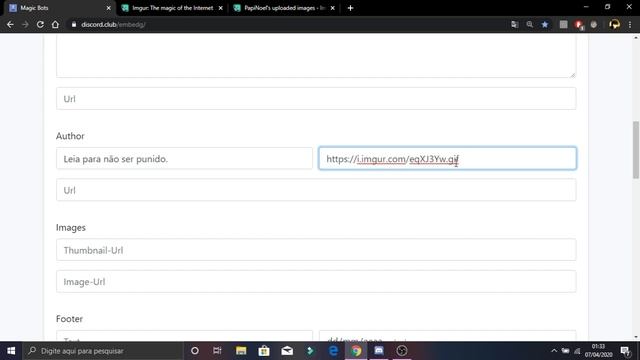Click the Image-Url input field
The image size is (640, 360).
[x=316, y=281]
